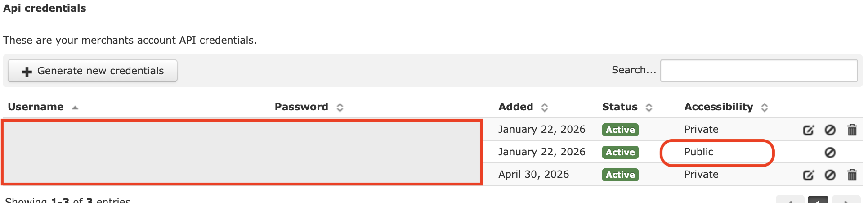Select the Public accessibility cell
Screen dimensions: 868x203
(698, 152)
